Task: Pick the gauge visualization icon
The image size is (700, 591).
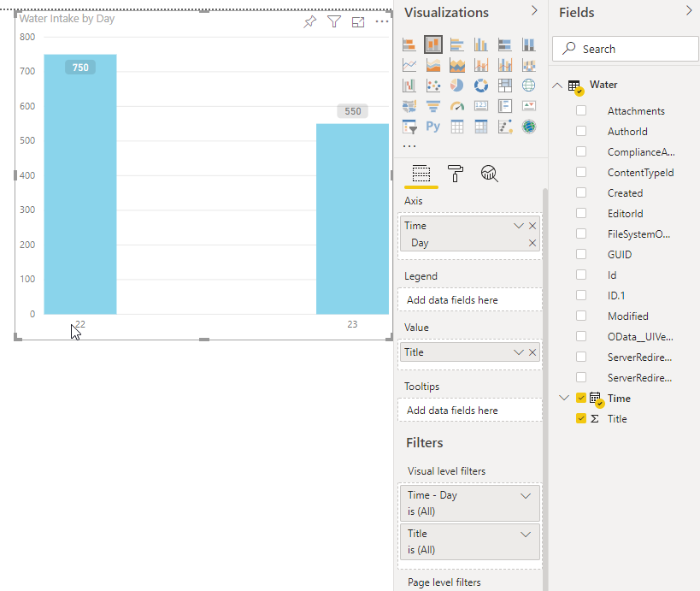Action: (457, 106)
